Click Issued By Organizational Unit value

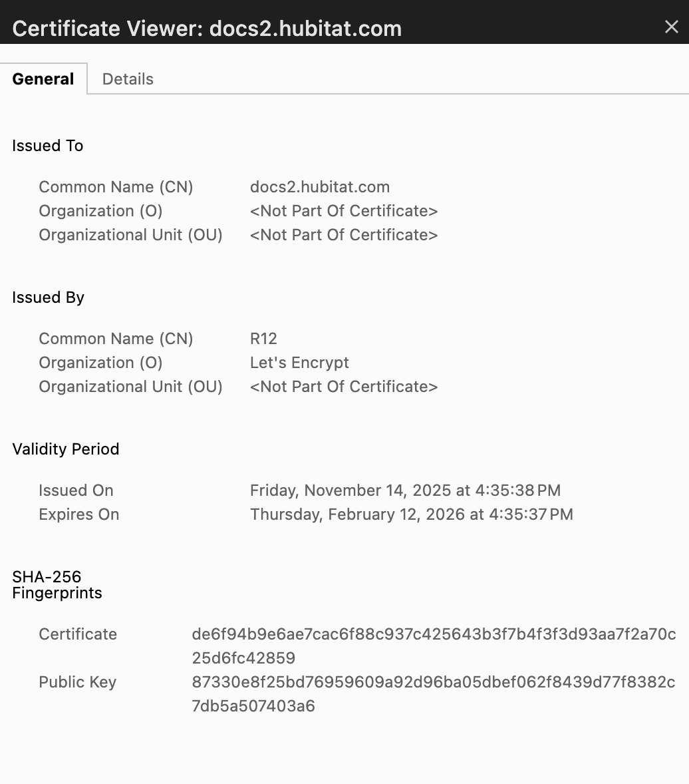[x=343, y=387]
